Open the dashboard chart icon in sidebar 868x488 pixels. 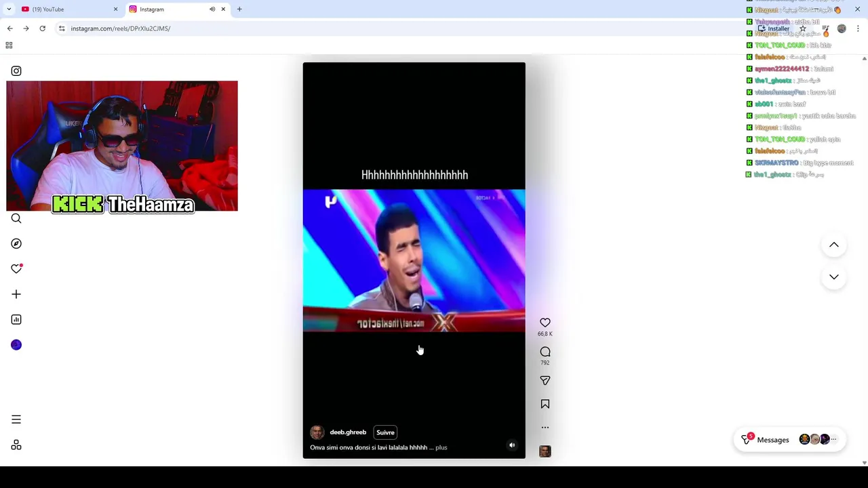[16, 319]
